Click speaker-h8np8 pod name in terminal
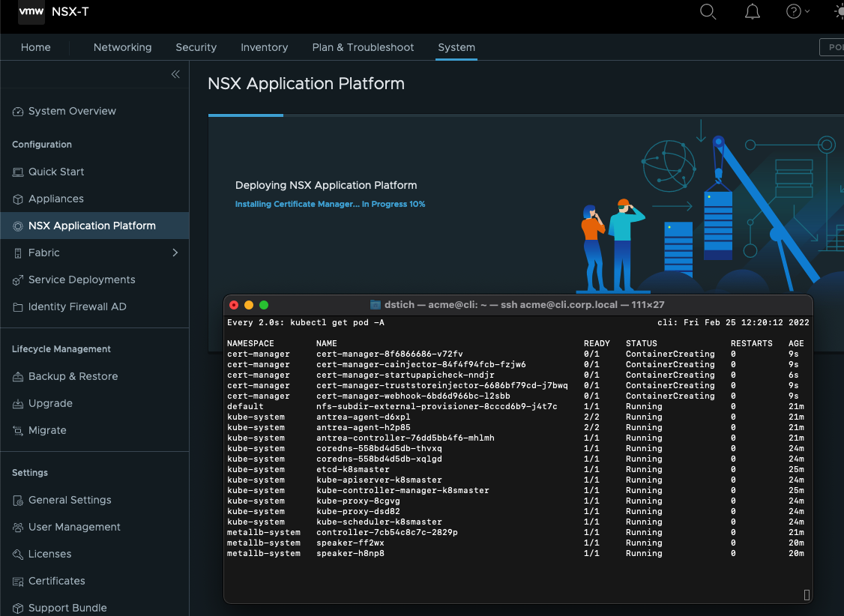This screenshot has width=844, height=616. tap(350, 553)
